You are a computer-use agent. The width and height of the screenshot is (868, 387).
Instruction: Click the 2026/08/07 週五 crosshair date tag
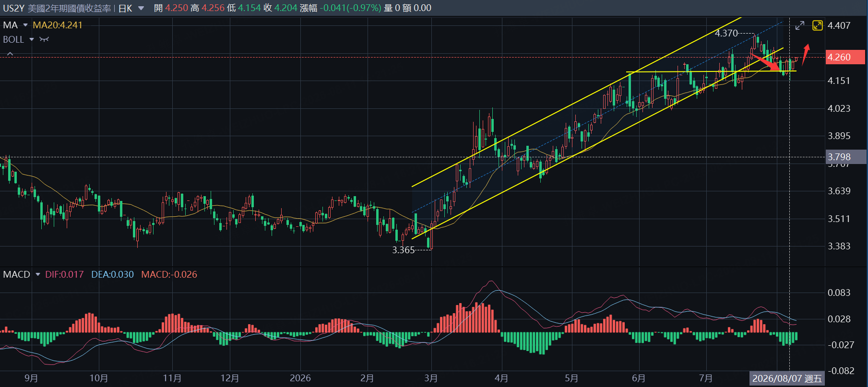pyautogui.click(x=787, y=378)
